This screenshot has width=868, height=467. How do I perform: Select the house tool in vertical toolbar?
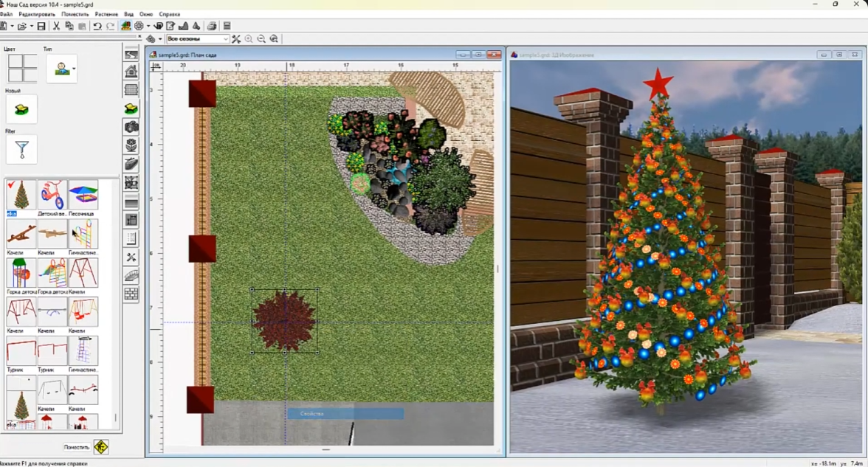tap(131, 71)
